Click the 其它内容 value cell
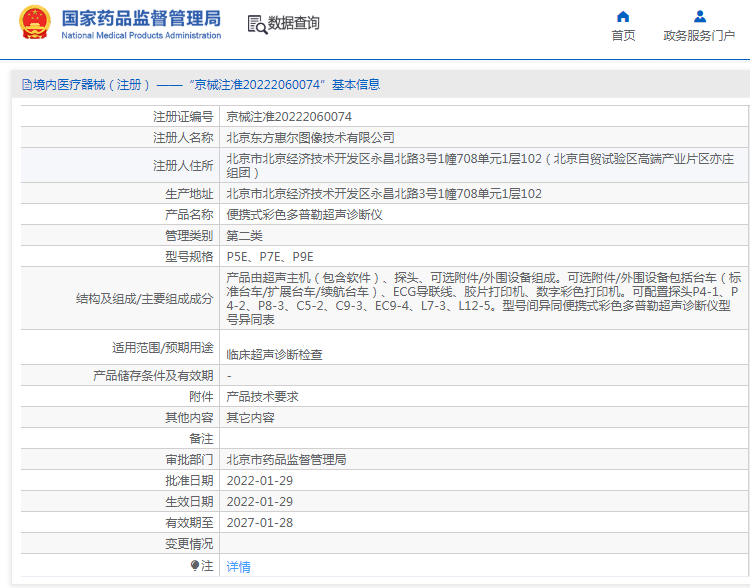Screen dimensions: 750x588 (250, 417)
